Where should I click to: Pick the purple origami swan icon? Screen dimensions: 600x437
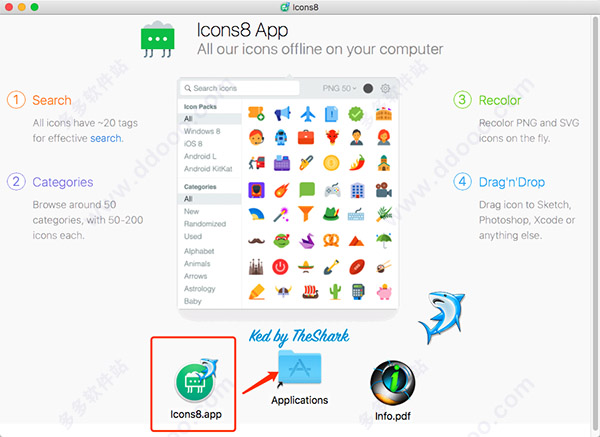(307, 241)
